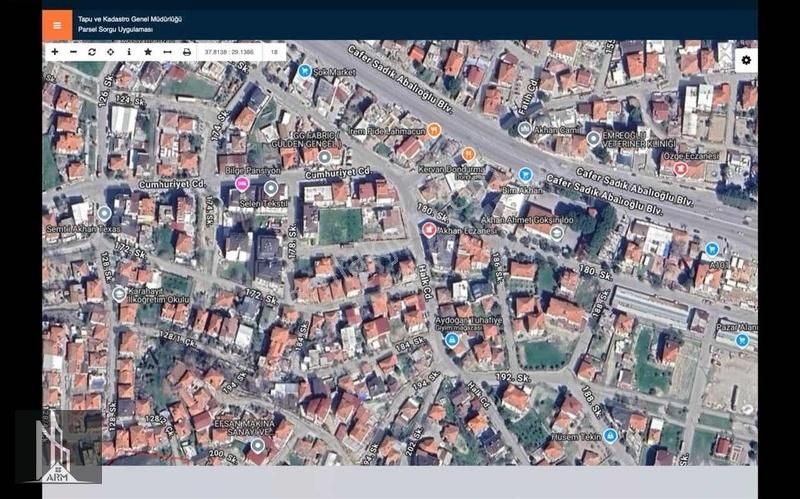Select ELSAN MAKİNA SANAYİ marker
Image resolution: width=800 pixels, height=499 pixels.
coord(258,446)
